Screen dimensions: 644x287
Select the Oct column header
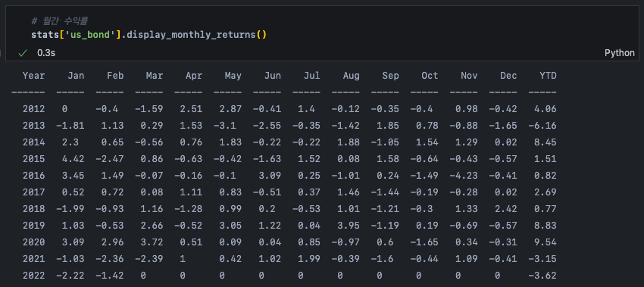(x=430, y=76)
